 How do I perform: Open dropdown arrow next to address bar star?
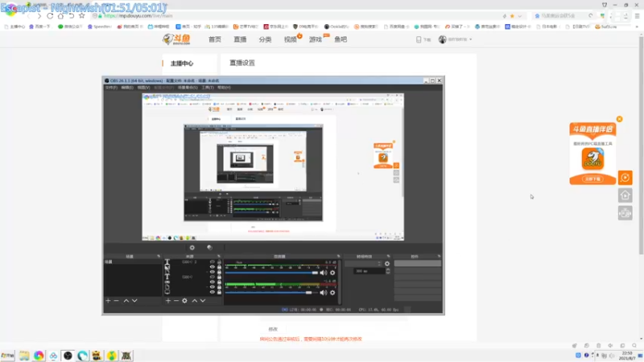point(519,16)
